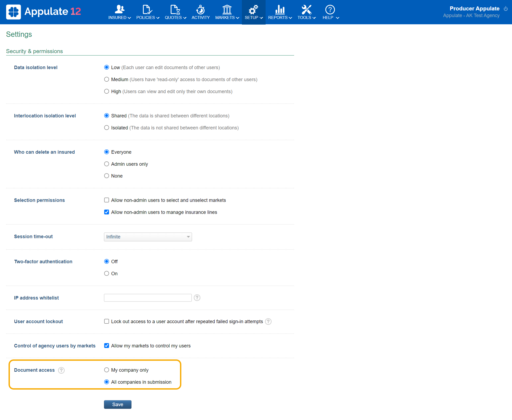
Task: Check the user account lockout checkbox
Action: coord(107,322)
